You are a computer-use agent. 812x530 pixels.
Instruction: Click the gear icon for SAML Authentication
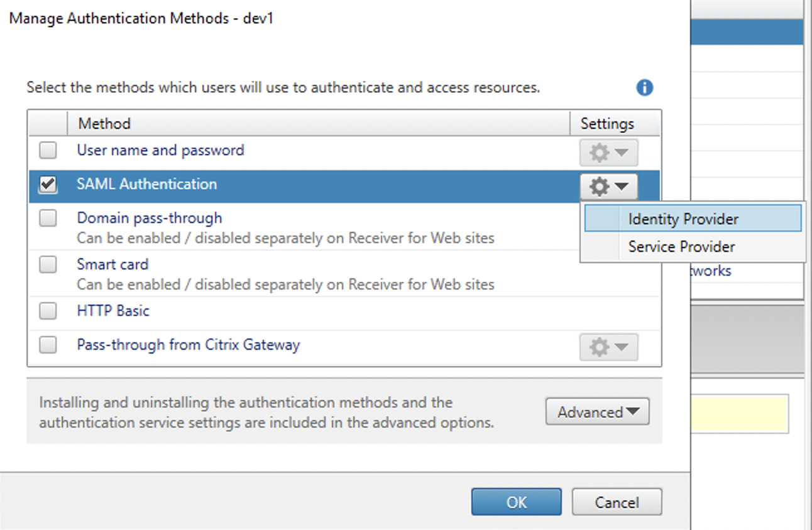coord(600,187)
